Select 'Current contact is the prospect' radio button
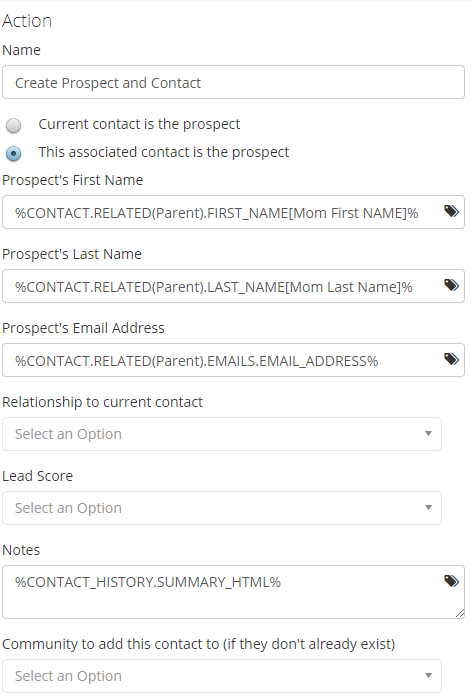 tap(13, 126)
